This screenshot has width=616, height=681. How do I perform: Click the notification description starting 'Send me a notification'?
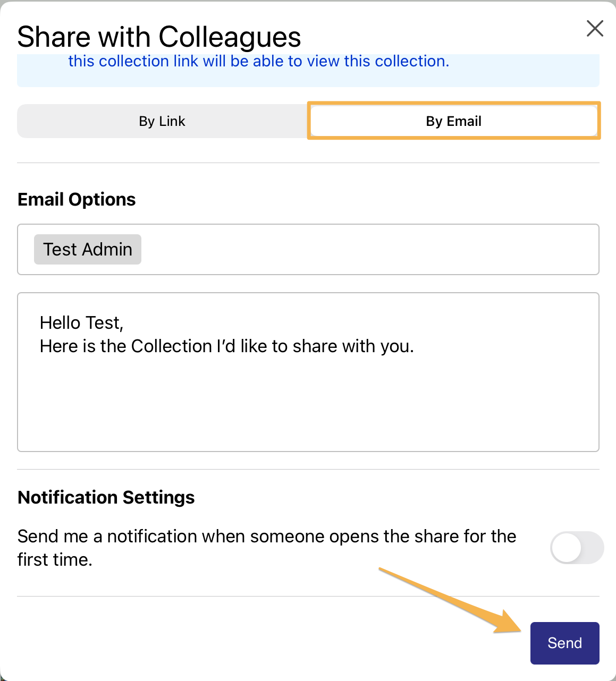pos(267,548)
